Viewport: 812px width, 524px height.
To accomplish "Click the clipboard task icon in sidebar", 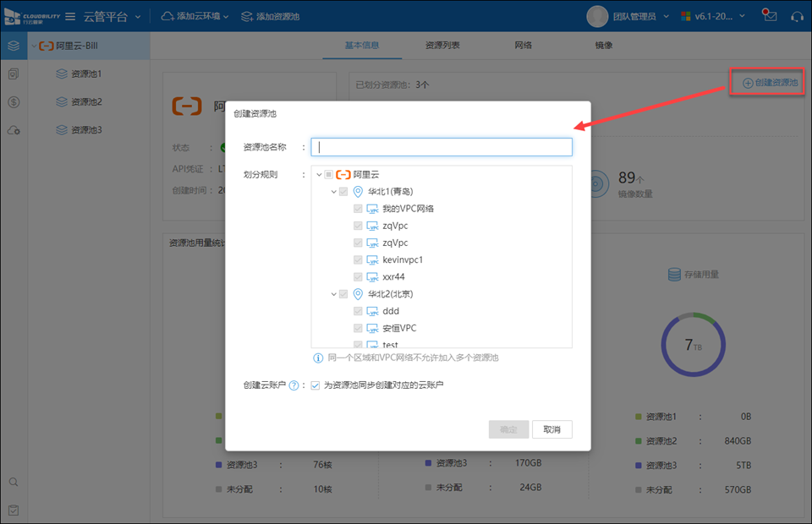I will (x=14, y=510).
